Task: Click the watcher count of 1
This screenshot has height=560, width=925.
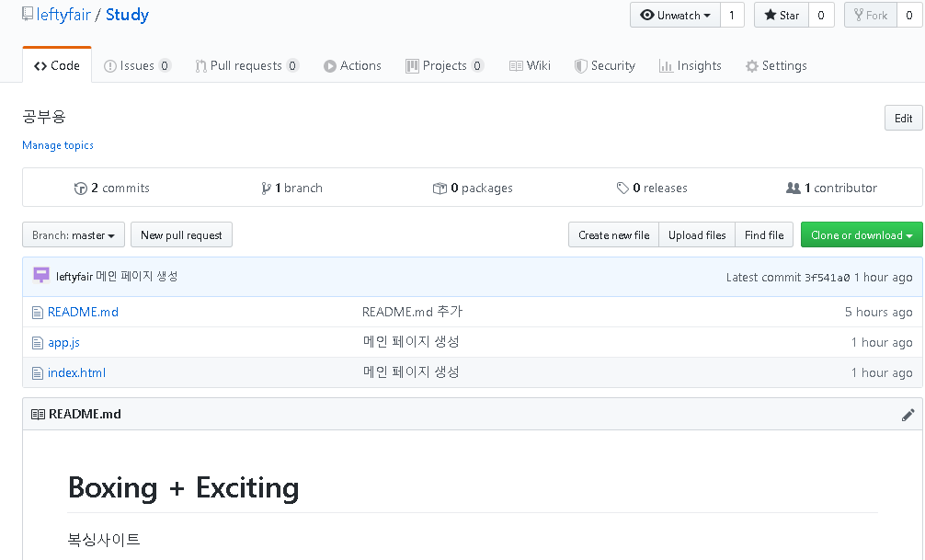Action: click(x=732, y=16)
